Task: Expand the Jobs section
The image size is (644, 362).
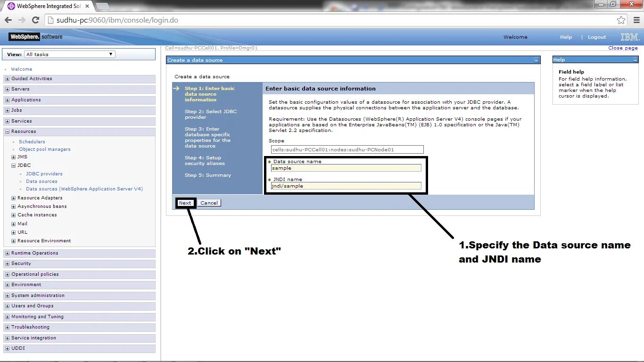Action: tap(7, 110)
